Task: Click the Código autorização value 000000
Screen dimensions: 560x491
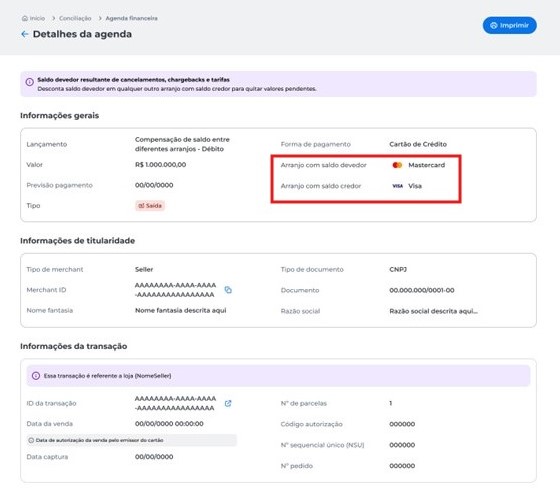Action: (402, 424)
